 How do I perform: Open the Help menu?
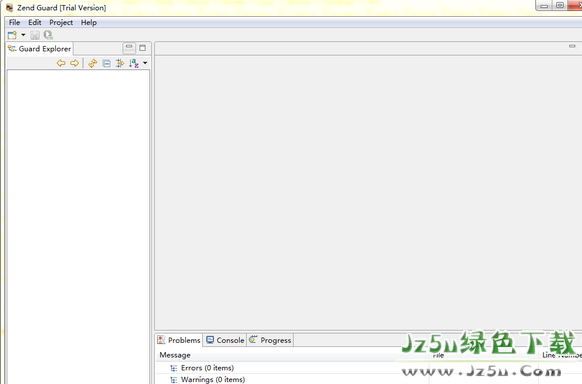click(89, 23)
